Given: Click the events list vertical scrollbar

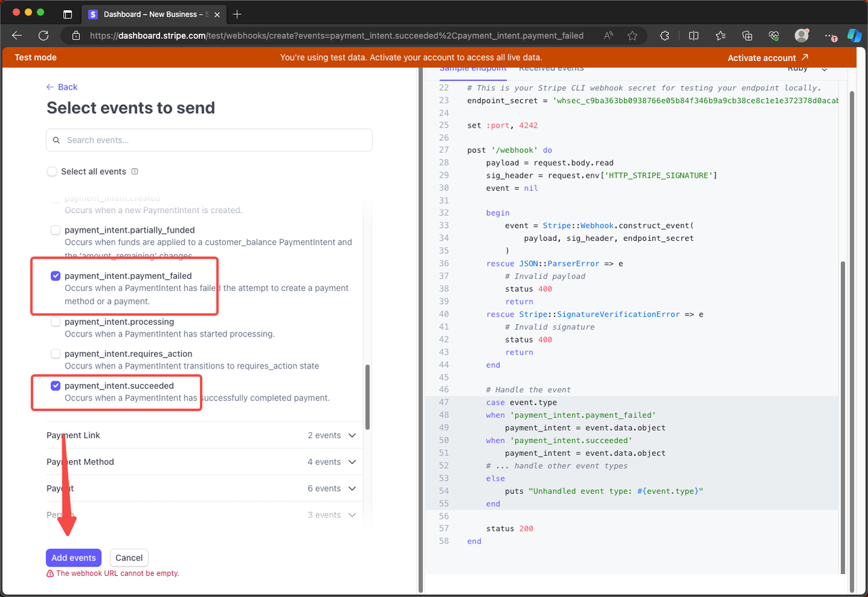Looking at the screenshot, I should [x=368, y=397].
